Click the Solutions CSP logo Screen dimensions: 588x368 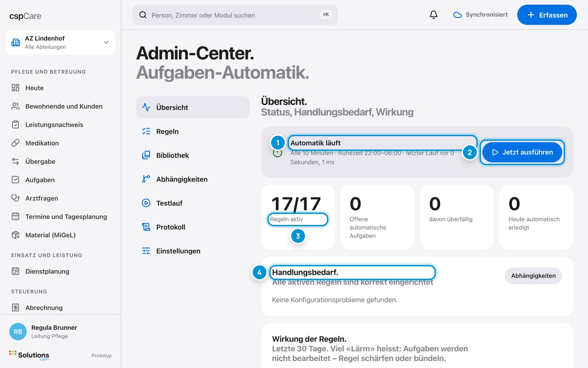tap(29, 355)
